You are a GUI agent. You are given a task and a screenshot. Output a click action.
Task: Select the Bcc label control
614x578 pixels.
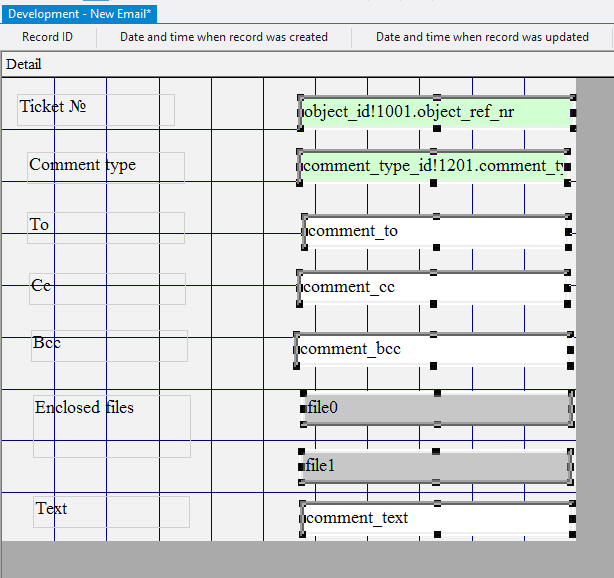[x=108, y=345]
